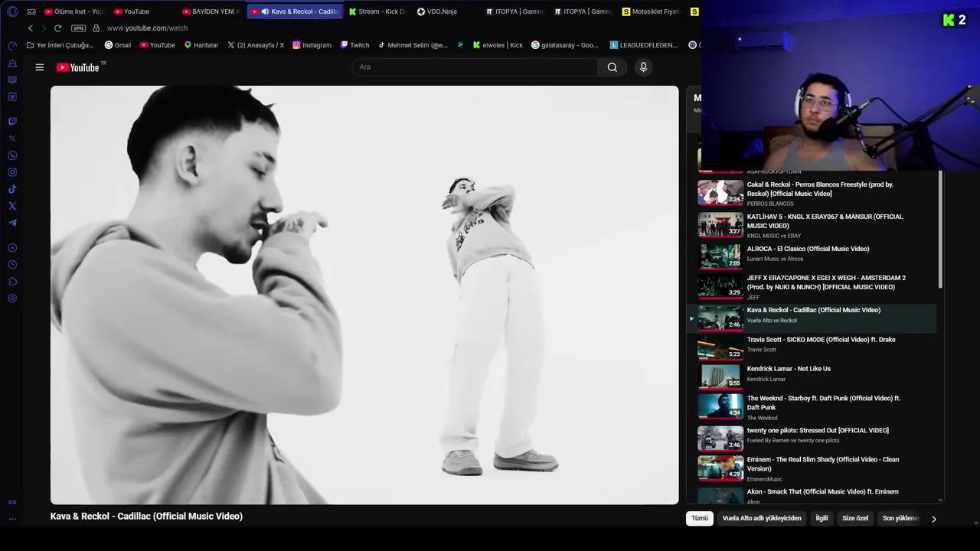Select the Son yüklenenler filter chip
Viewport: 980px width, 551px height.
click(x=900, y=518)
